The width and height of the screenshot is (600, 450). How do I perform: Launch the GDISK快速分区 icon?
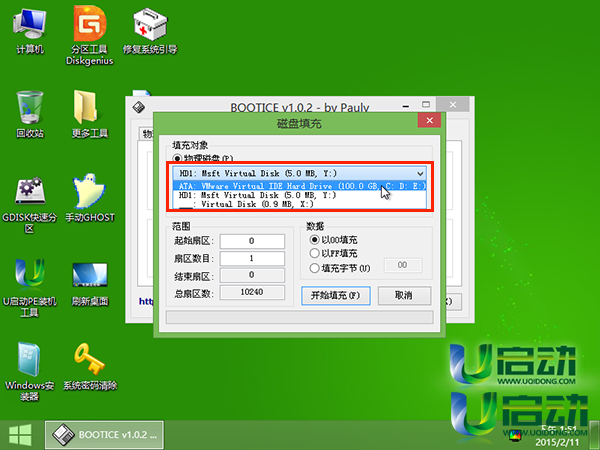[x=29, y=205]
